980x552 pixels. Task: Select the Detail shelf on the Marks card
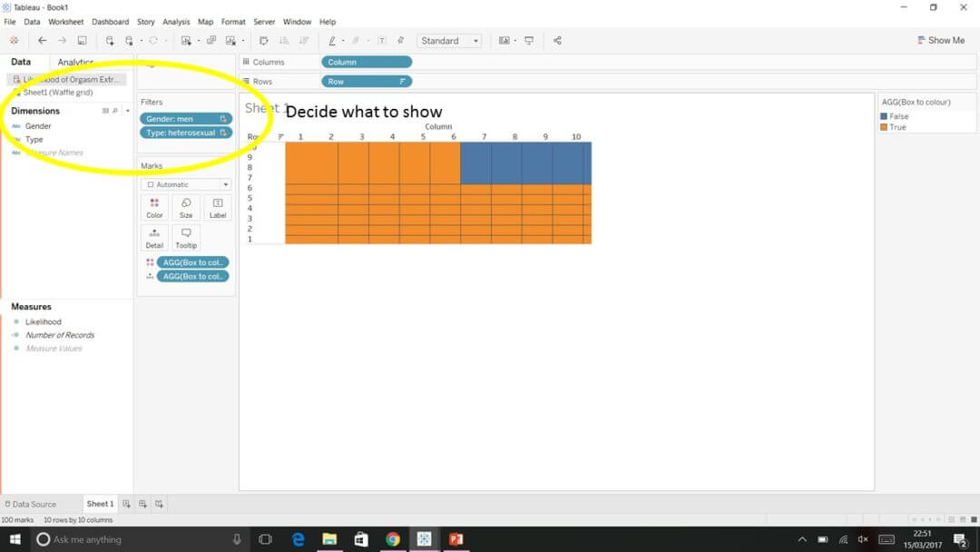154,237
